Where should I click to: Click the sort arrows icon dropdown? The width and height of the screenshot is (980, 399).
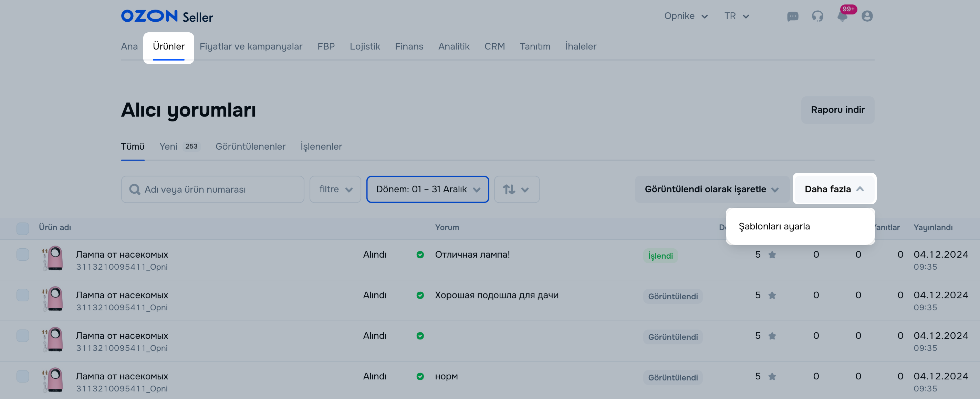(x=516, y=189)
